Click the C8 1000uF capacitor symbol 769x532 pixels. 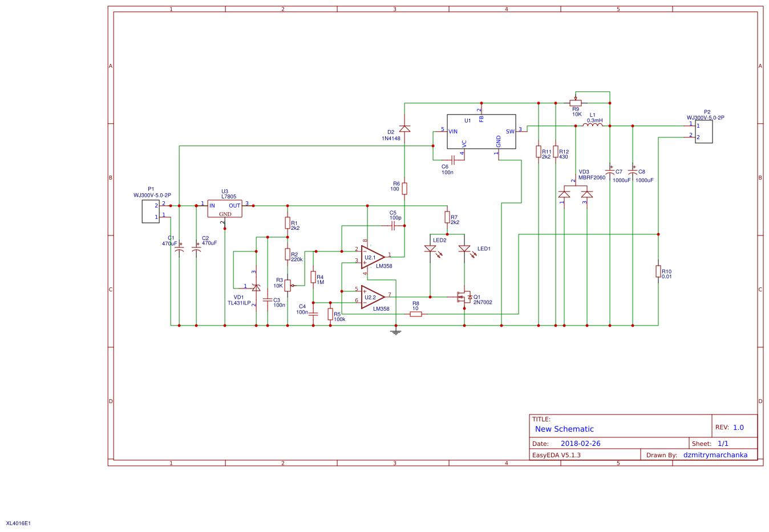tap(633, 171)
